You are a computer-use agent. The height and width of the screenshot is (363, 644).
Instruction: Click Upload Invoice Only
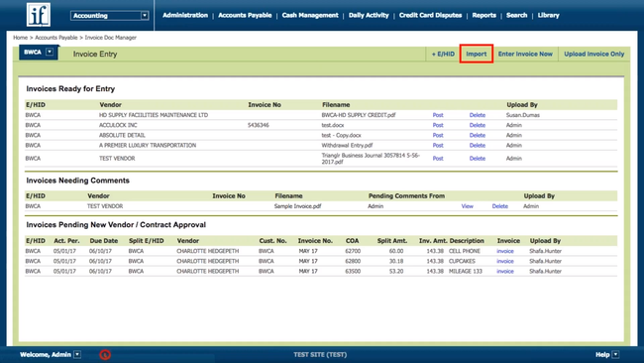593,54
